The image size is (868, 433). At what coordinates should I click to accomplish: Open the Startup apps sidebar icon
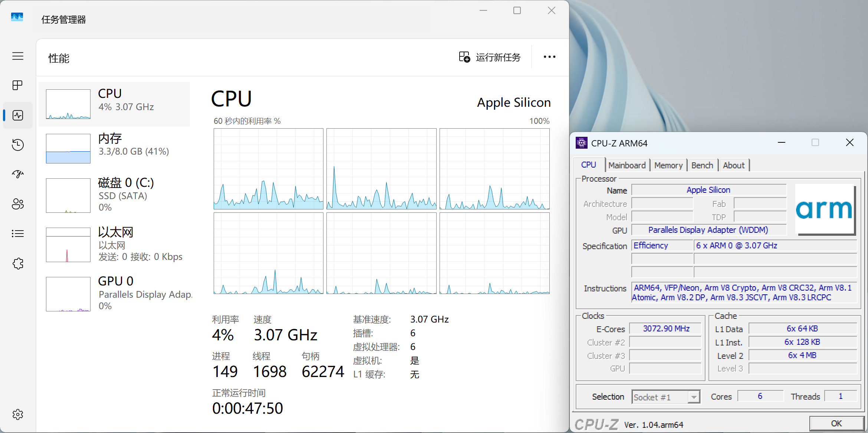pos(18,174)
